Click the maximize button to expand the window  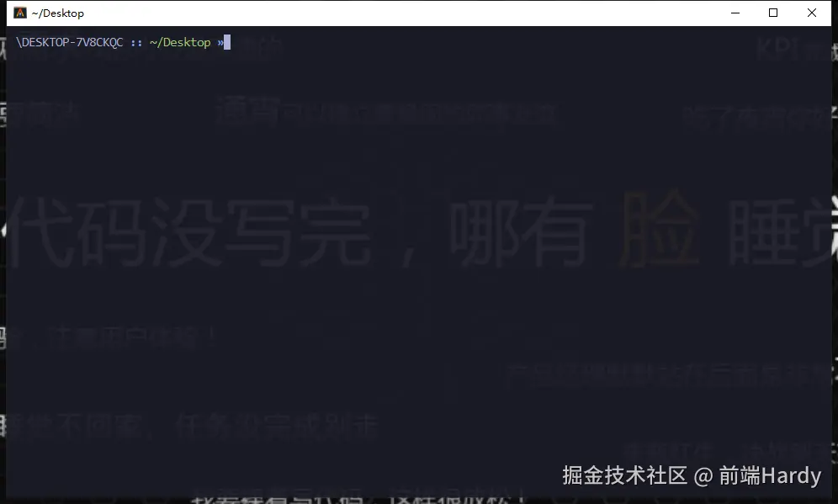coord(772,13)
